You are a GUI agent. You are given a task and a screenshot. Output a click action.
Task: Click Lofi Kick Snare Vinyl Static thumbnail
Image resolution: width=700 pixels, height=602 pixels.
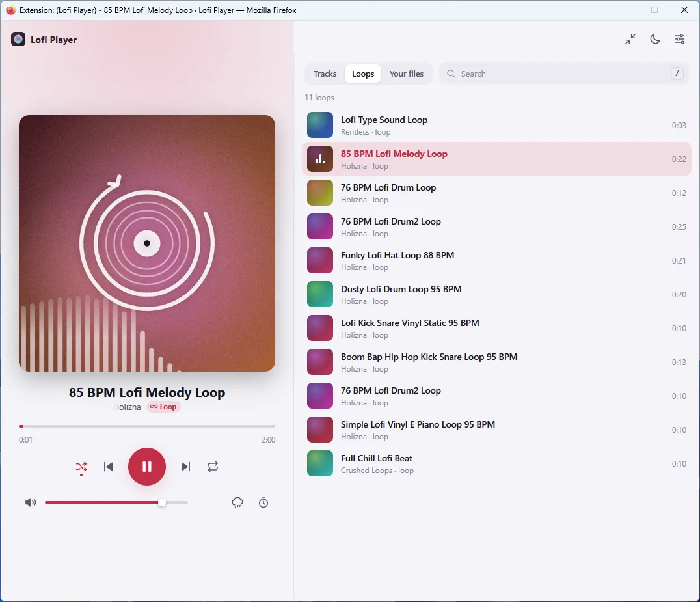(x=320, y=328)
